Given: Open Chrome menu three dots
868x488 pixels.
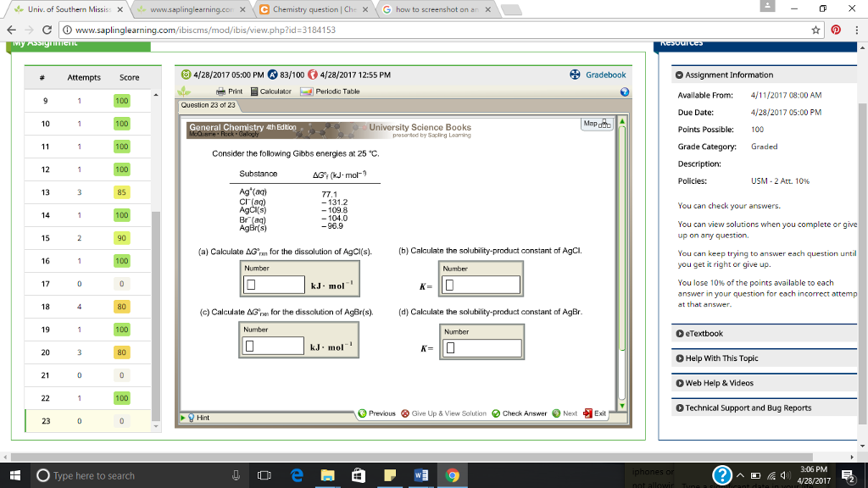Looking at the screenshot, I should (856, 30).
